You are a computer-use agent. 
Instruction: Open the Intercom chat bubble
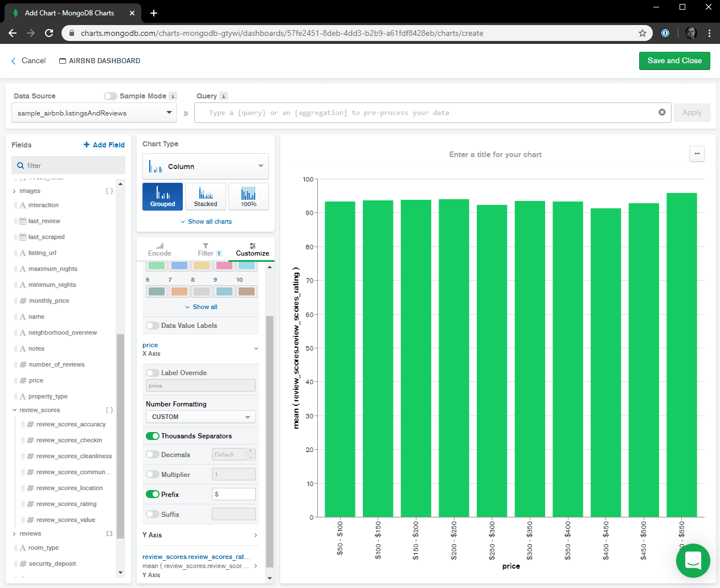[x=693, y=561]
